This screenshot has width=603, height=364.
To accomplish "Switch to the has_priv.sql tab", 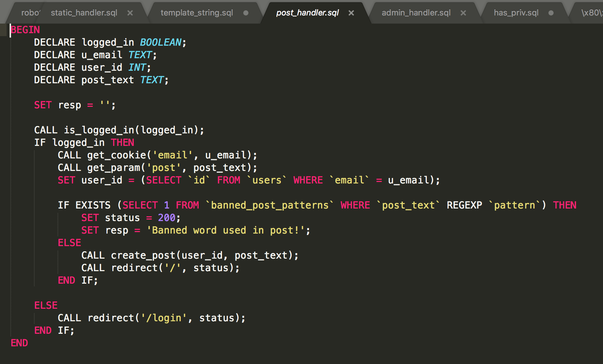I will point(516,13).
